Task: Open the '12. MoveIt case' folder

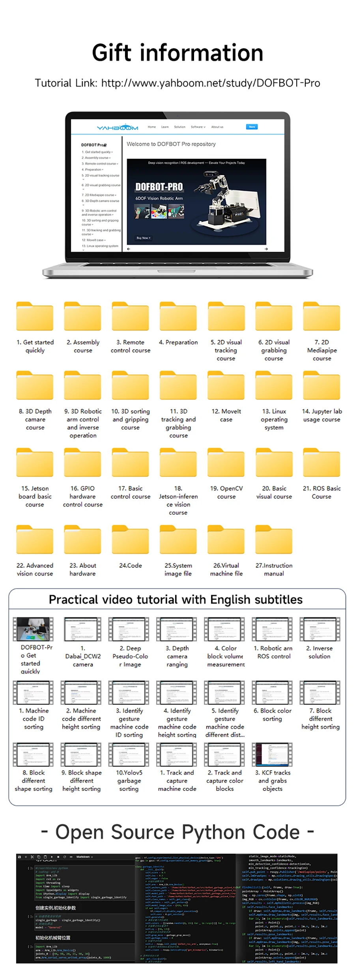Action: tap(226, 385)
